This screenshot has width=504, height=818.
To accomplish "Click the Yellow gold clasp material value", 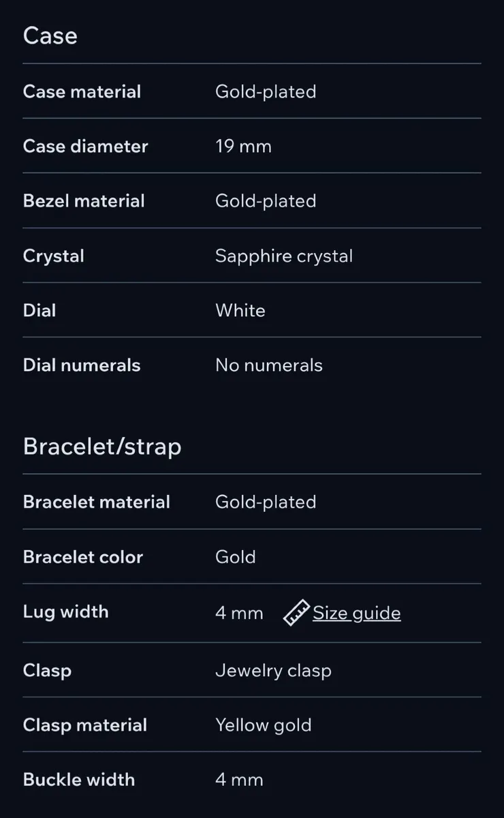I will [264, 725].
